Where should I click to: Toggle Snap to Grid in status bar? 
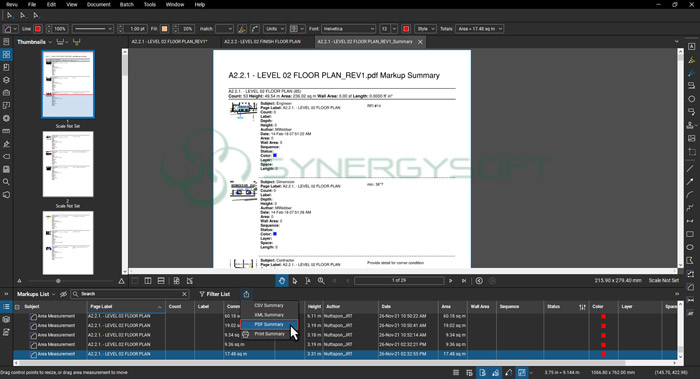click(x=469, y=373)
